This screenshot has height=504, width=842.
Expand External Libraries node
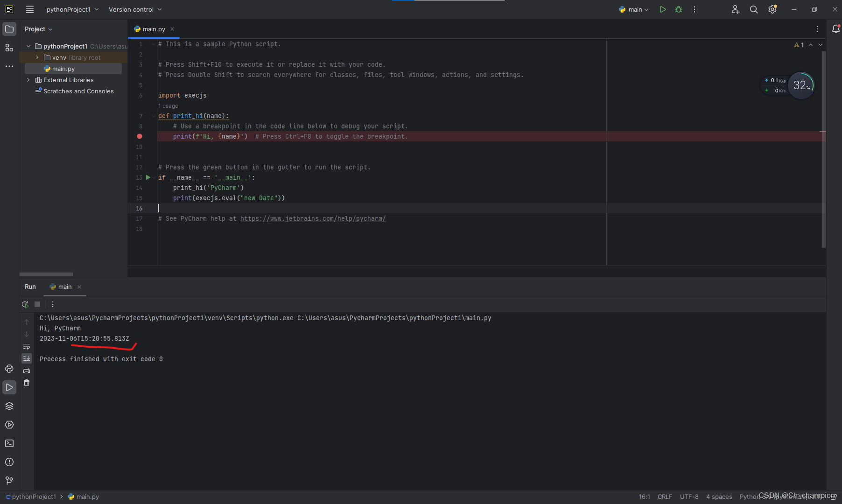28,80
